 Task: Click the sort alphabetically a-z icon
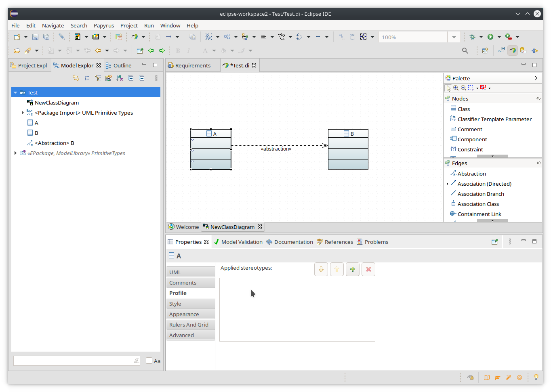pyautogui.click(x=120, y=78)
